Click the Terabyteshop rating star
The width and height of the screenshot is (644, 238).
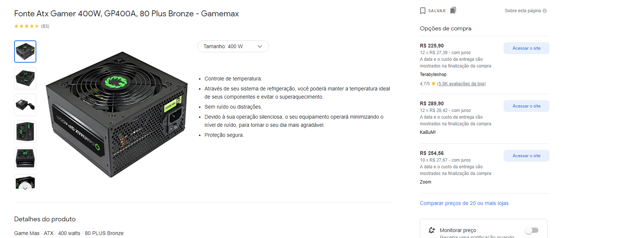[434, 84]
